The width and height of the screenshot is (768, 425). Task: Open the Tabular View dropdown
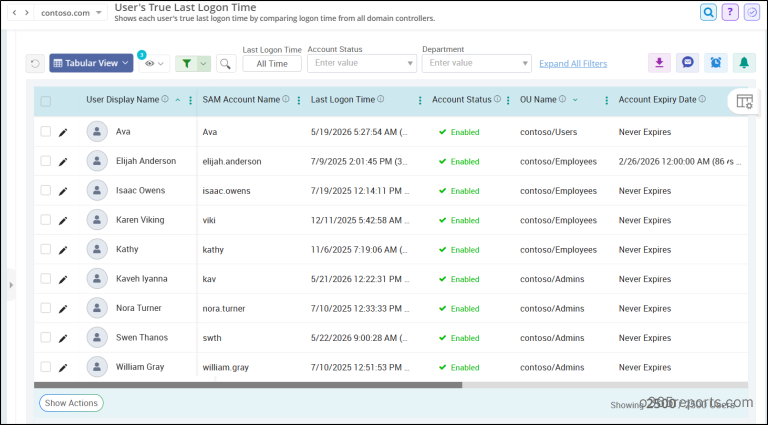point(91,63)
